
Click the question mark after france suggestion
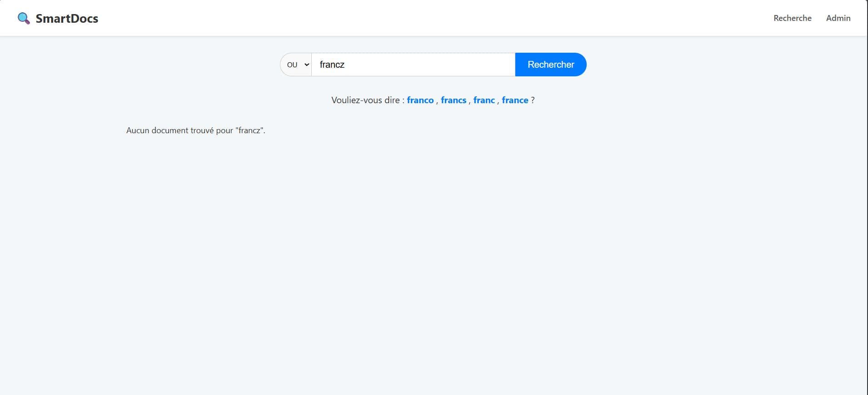pos(533,100)
